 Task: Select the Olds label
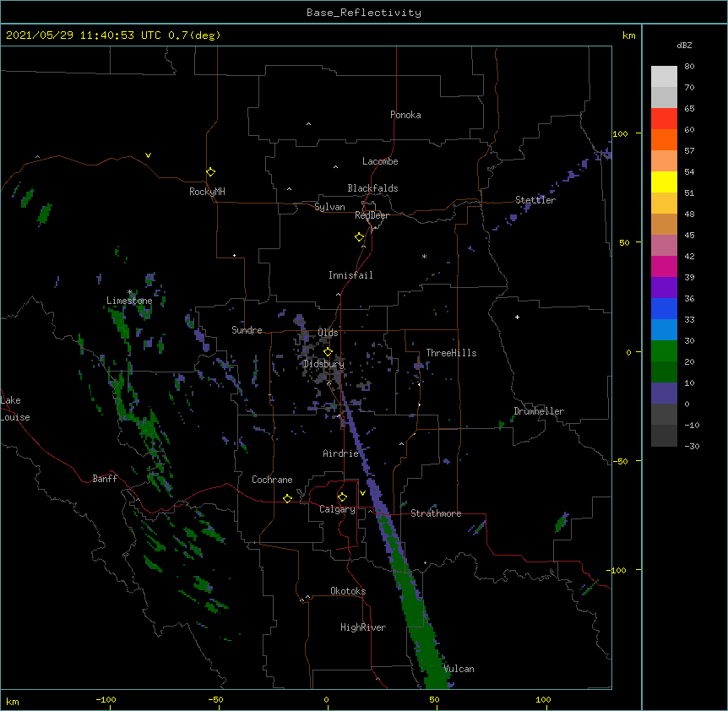[x=328, y=333]
